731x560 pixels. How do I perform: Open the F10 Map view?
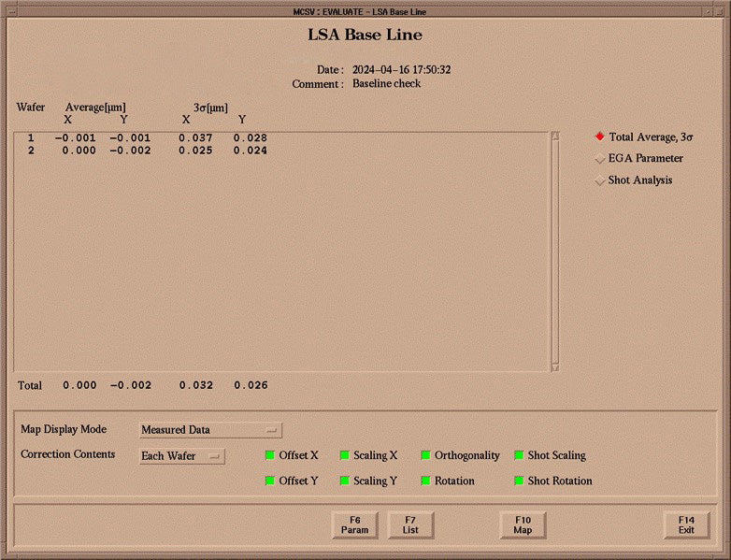click(523, 525)
